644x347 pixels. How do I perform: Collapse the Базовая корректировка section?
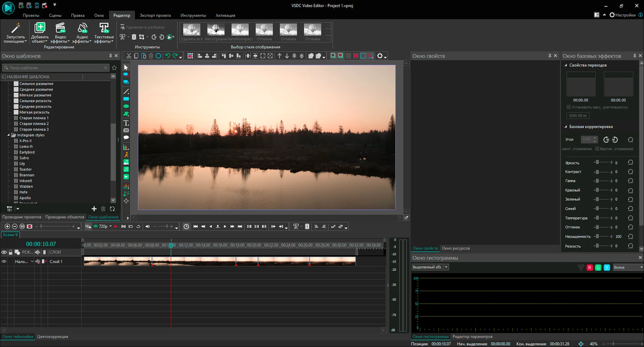[566, 127]
